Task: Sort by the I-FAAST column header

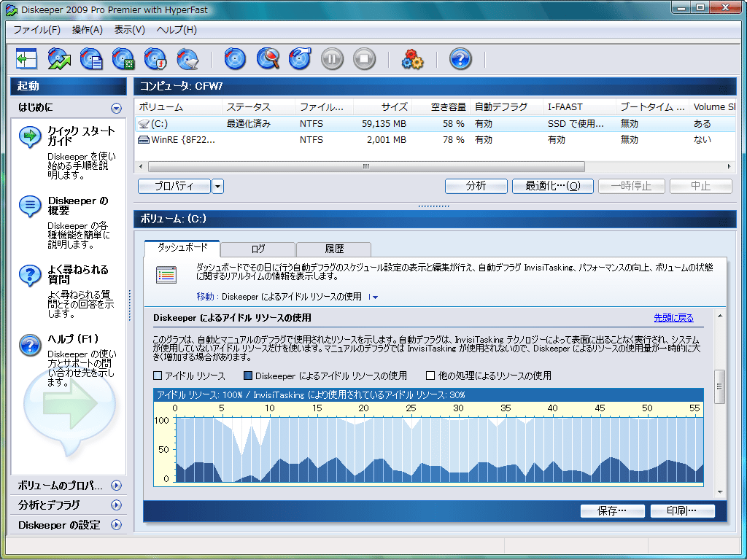Action: pyautogui.click(x=579, y=107)
